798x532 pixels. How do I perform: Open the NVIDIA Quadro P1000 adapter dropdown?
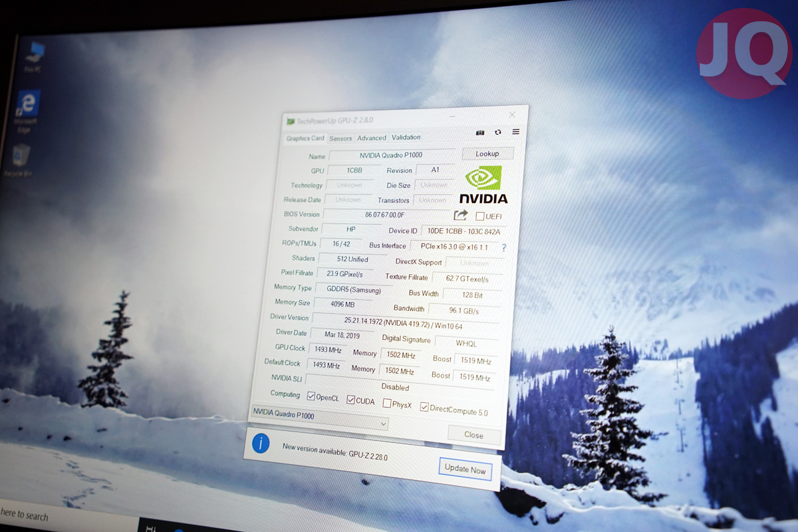(x=320, y=418)
